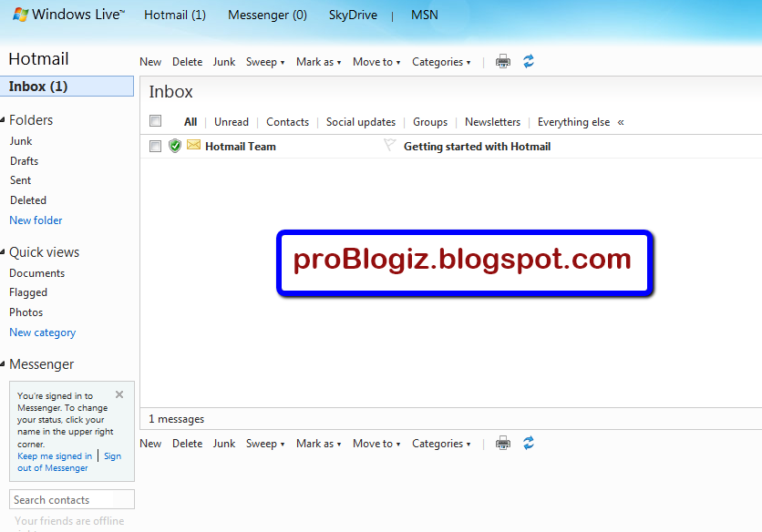Screen dimensions: 762x532
Task: Click the Hotmail Team sender name
Action: tap(241, 147)
